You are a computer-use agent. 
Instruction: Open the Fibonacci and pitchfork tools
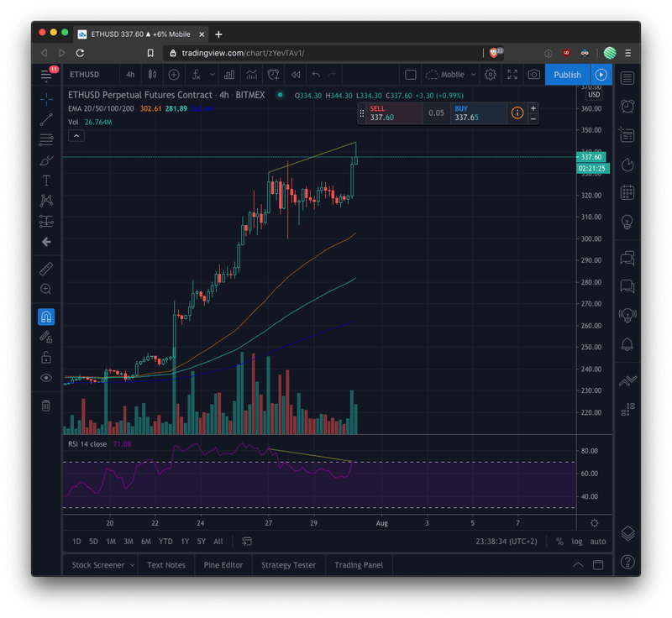click(x=46, y=139)
